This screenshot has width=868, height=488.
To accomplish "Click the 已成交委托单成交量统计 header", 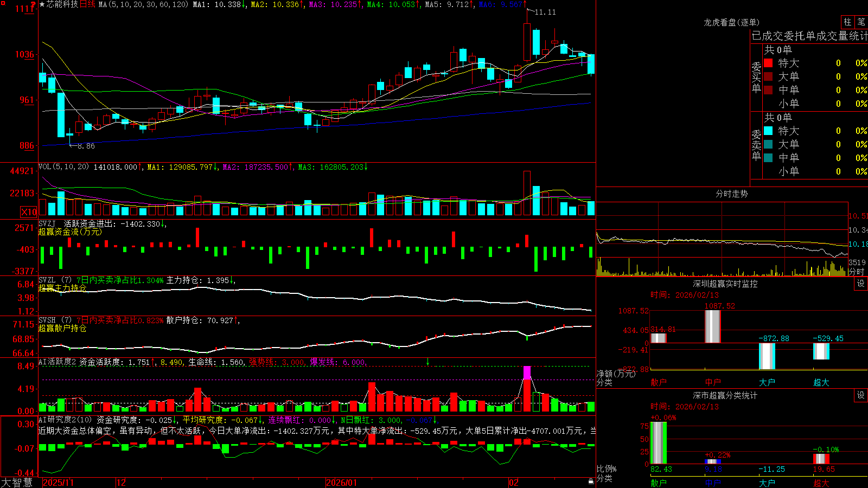I will 809,36.
